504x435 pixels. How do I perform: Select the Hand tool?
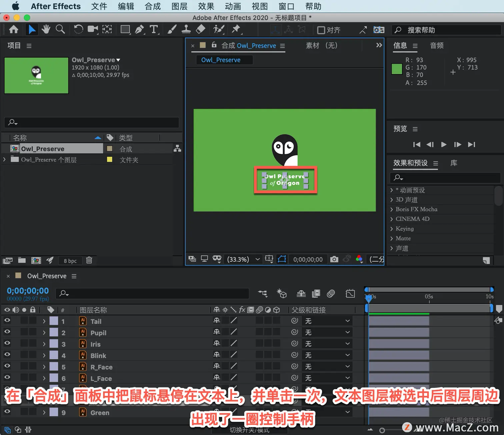point(46,30)
